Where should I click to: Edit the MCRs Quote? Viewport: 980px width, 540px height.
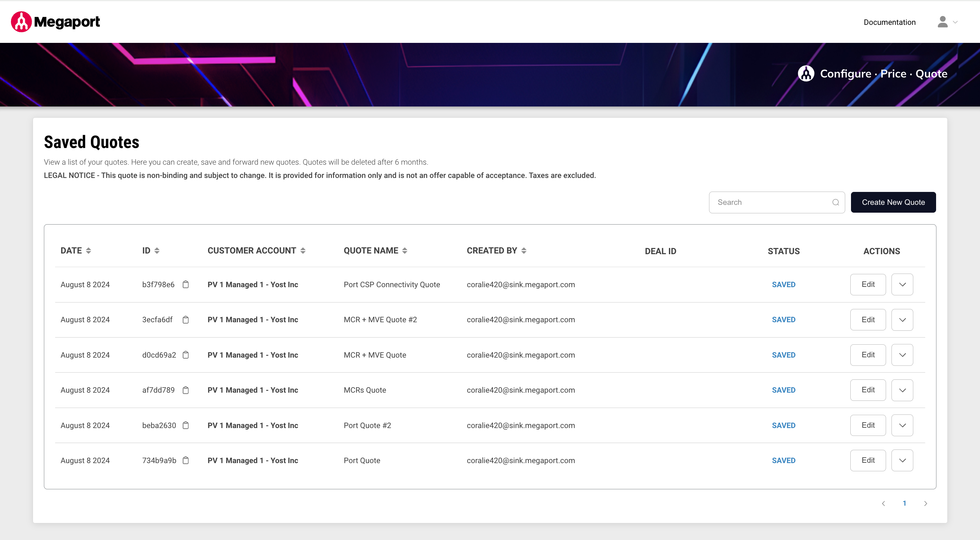click(x=868, y=390)
